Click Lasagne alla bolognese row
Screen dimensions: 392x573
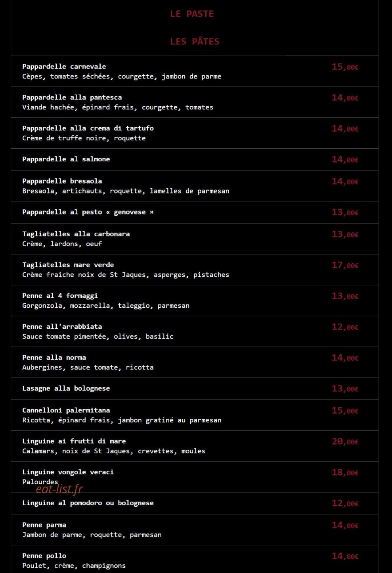(194, 389)
